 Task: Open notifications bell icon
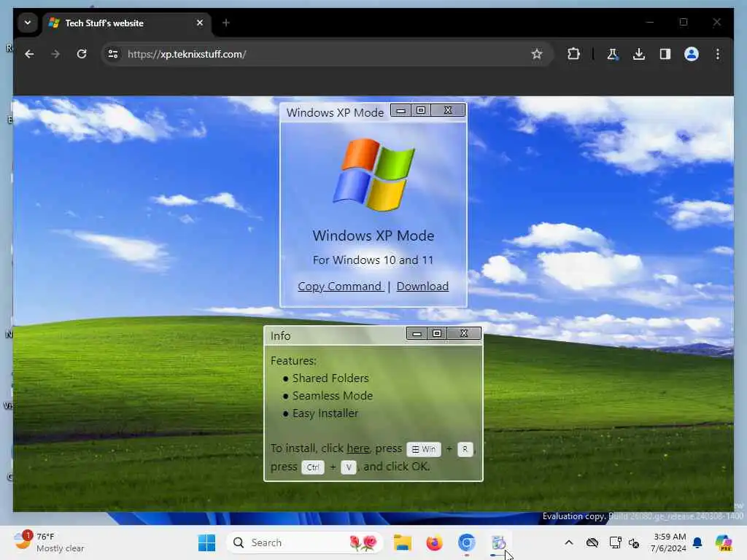pyautogui.click(x=697, y=542)
